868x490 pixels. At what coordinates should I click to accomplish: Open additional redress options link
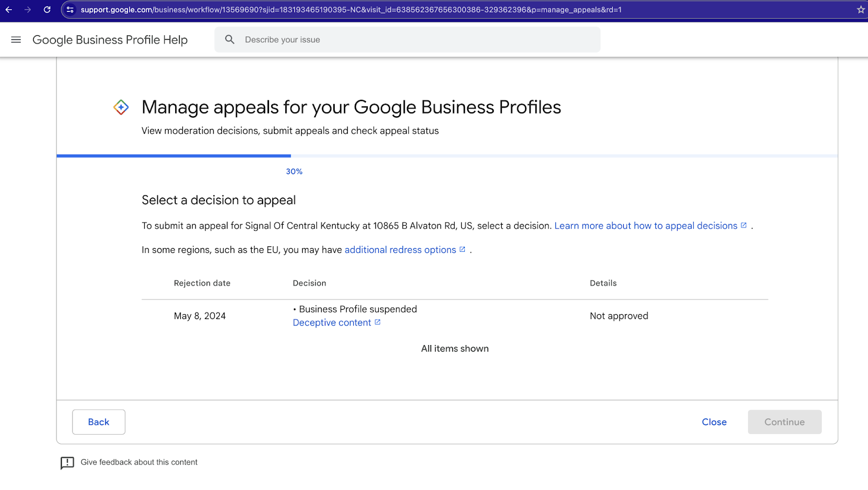coord(400,250)
